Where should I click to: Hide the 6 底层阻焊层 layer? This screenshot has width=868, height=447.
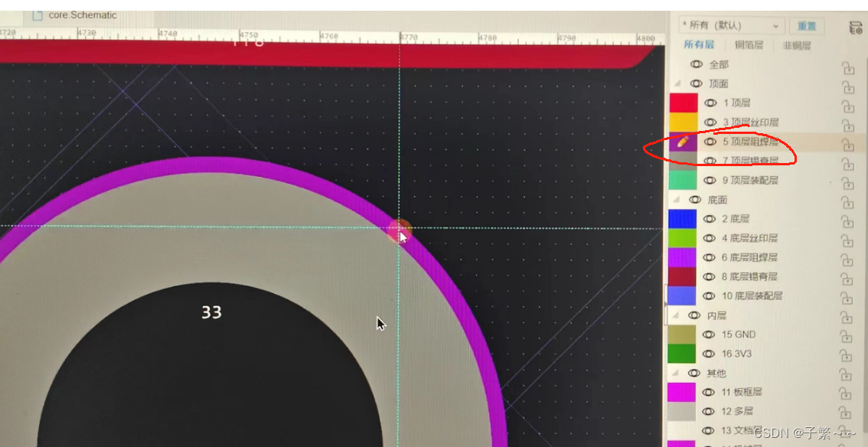tap(710, 257)
